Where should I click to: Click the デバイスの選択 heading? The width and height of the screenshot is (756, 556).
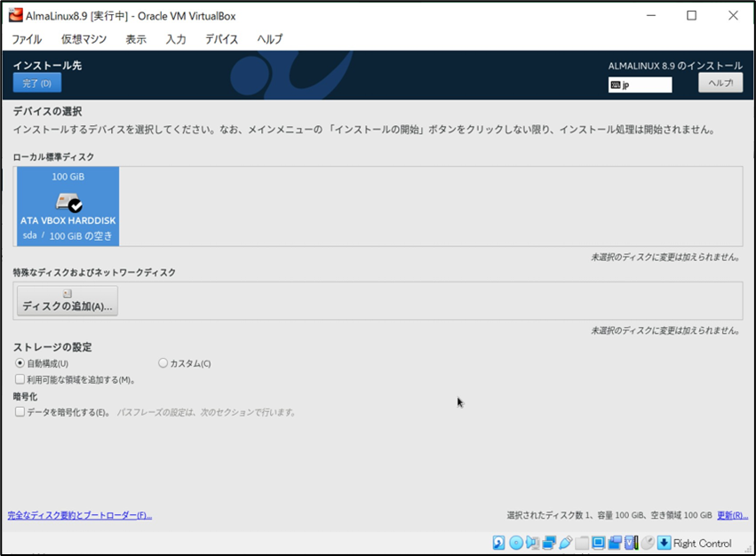pyautogui.click(x=47, y=111)
